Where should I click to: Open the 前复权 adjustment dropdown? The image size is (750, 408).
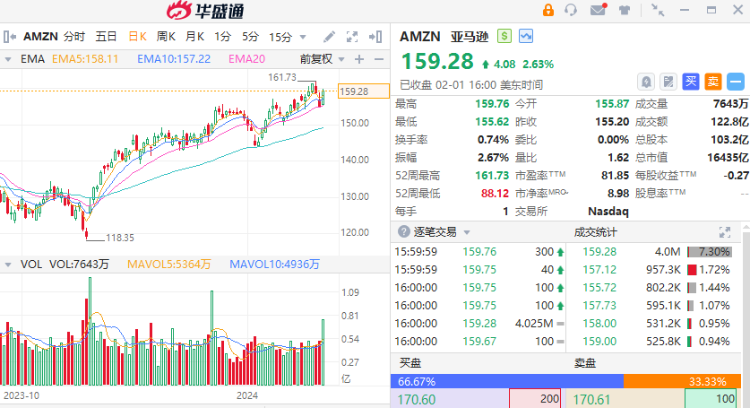[342, 59]
